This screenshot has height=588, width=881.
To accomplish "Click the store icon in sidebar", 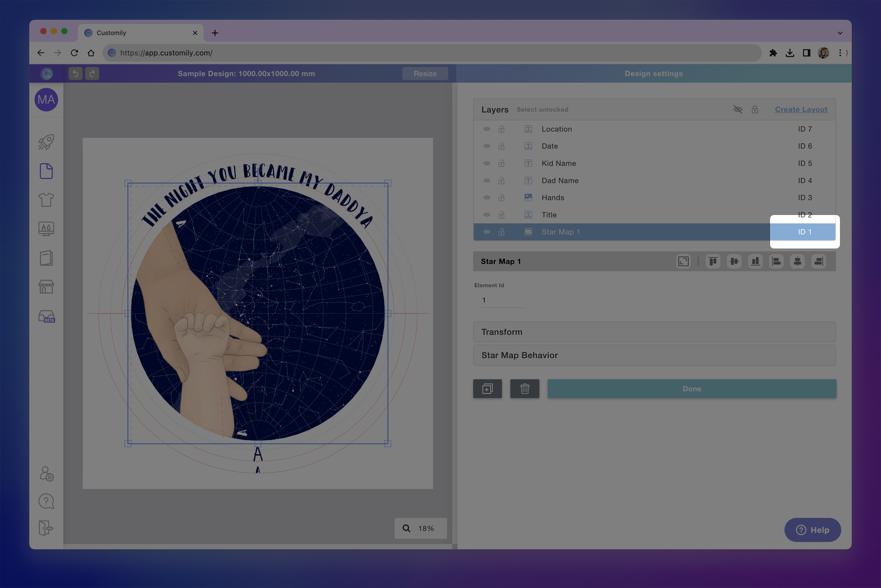I will pos(46,287).
